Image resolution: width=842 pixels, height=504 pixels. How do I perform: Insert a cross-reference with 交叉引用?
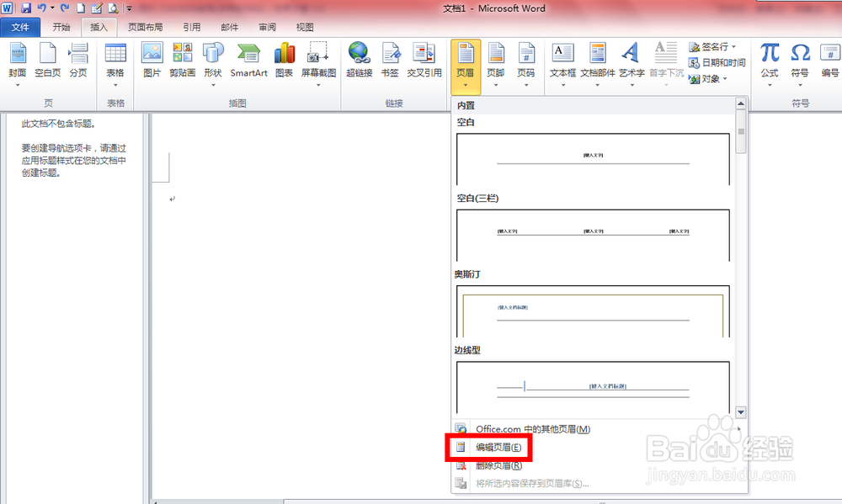[424, 60]
